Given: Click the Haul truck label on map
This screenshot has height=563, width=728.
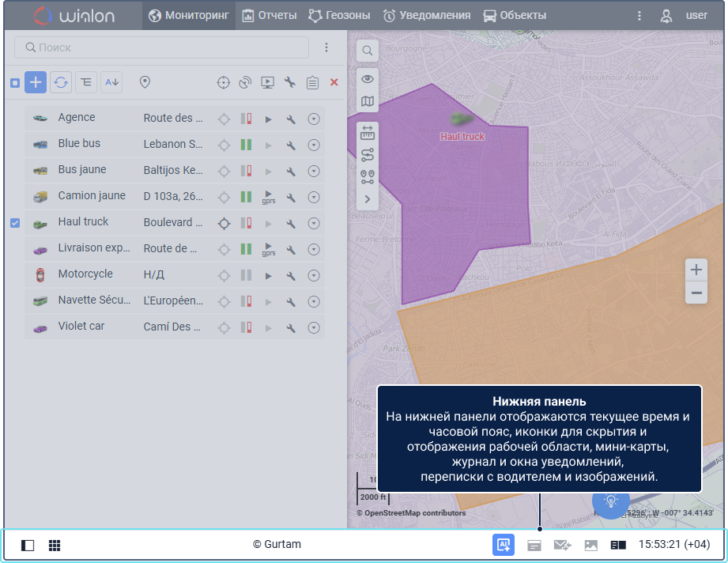Looking at the screenshot, I should 462,137.
